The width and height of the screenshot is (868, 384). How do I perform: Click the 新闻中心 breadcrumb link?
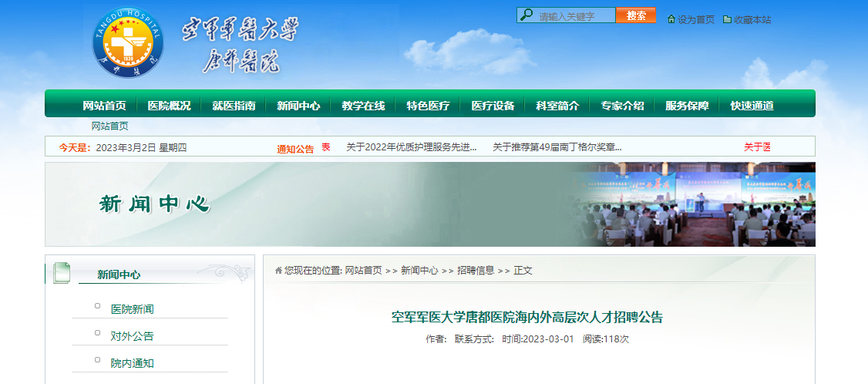419,271
